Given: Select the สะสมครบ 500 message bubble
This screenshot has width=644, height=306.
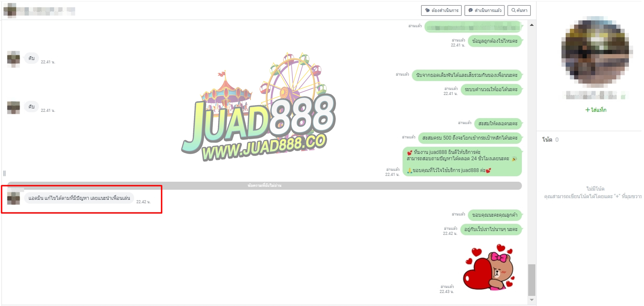Looking at the screenshot, I should click(470, 138).
